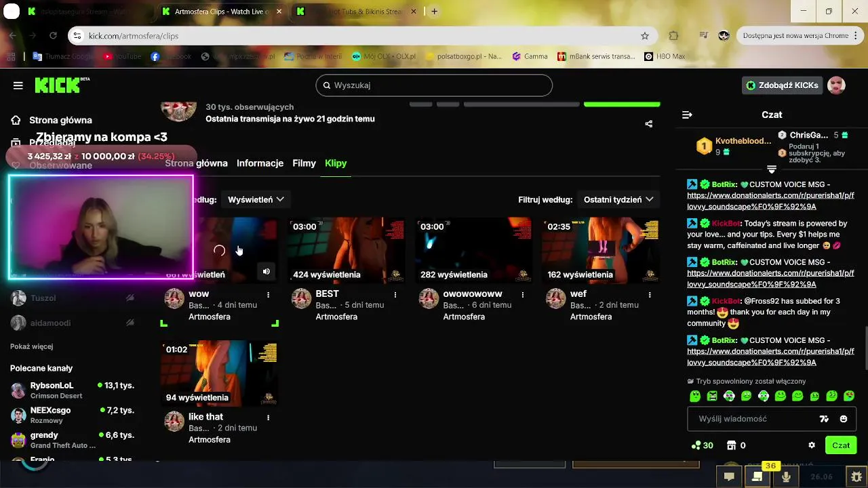Screen dimensions: 868x488
Task: Open the YouTube bookmark
Action: (x=122, y=56)
